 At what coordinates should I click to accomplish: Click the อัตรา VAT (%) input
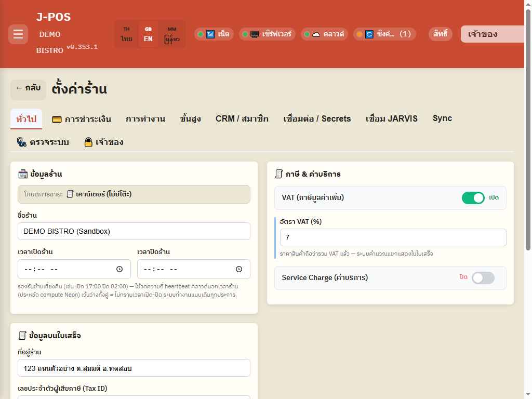[393, 237]
